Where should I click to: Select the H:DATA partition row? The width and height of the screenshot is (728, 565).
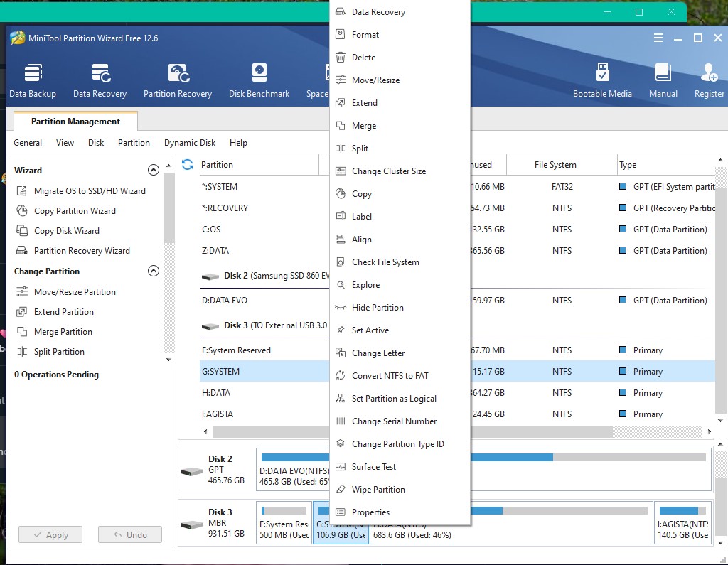point(264,393)
